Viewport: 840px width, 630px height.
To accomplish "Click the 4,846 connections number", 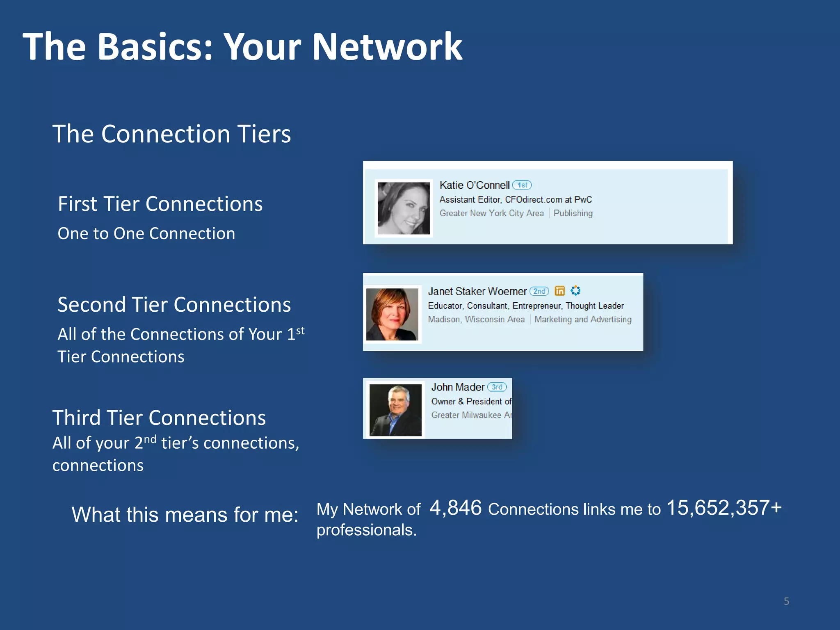I will click(455, 508).
